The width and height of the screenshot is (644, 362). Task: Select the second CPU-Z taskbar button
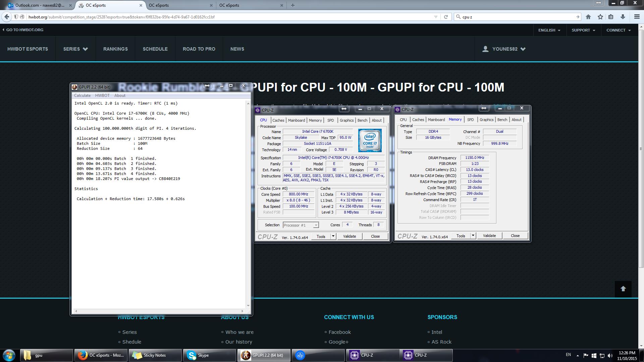[x=426, y=355]
